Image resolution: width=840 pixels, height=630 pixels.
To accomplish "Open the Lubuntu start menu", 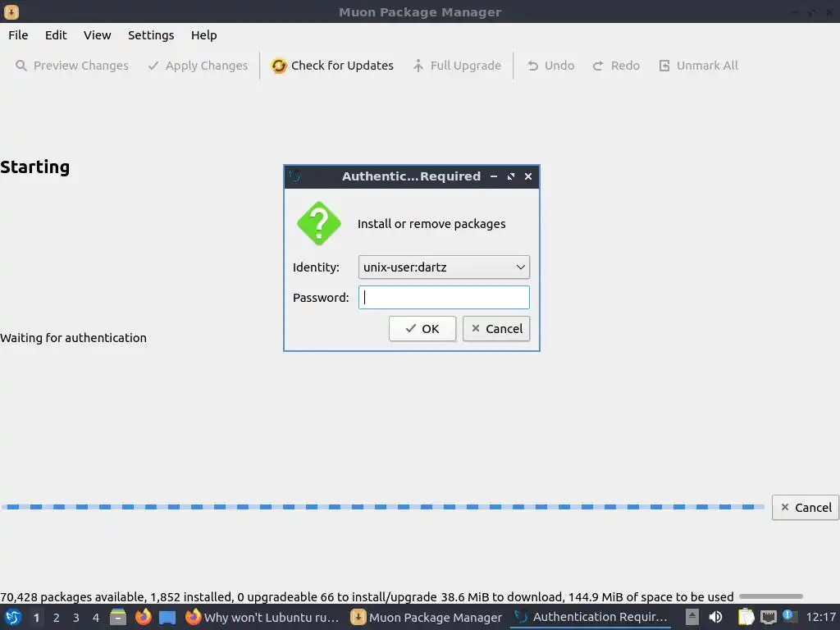I will tap(13, 617).
